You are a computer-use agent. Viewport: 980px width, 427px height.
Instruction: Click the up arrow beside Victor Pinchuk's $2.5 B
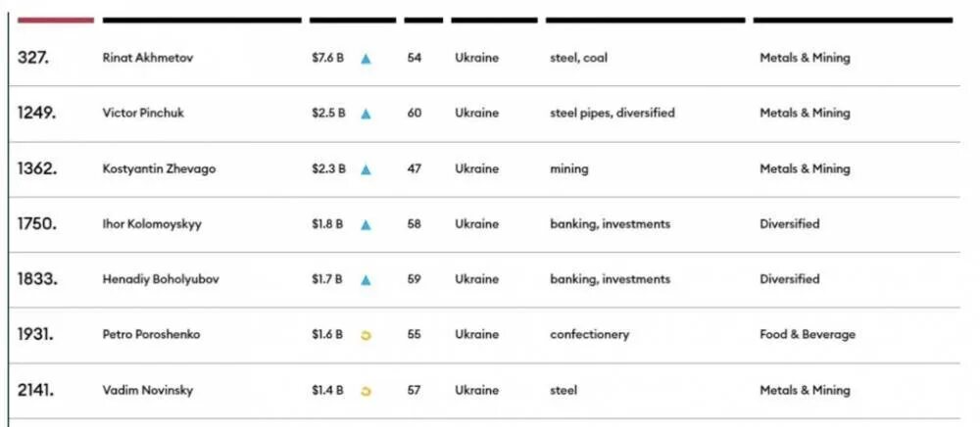pos(366,114)
